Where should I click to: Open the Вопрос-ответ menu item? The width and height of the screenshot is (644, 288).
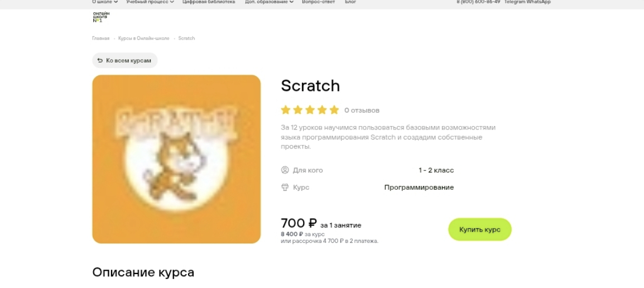[x=318, y=2]
